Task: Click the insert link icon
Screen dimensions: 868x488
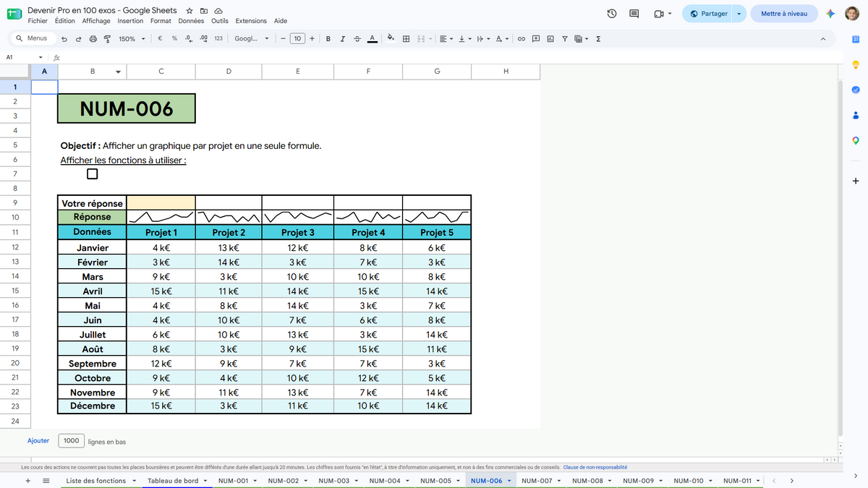Action: pyautogui.click(x=521, y=39)
